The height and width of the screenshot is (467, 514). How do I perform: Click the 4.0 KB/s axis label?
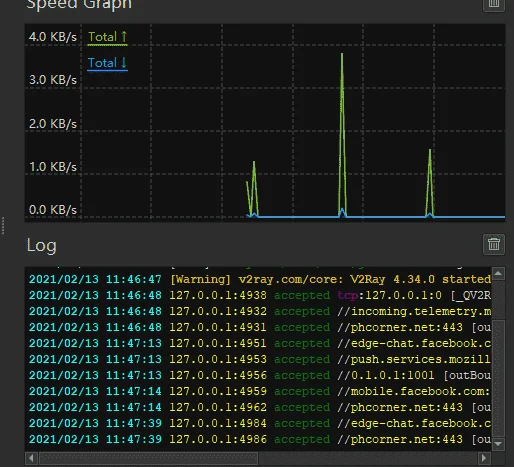53,37
